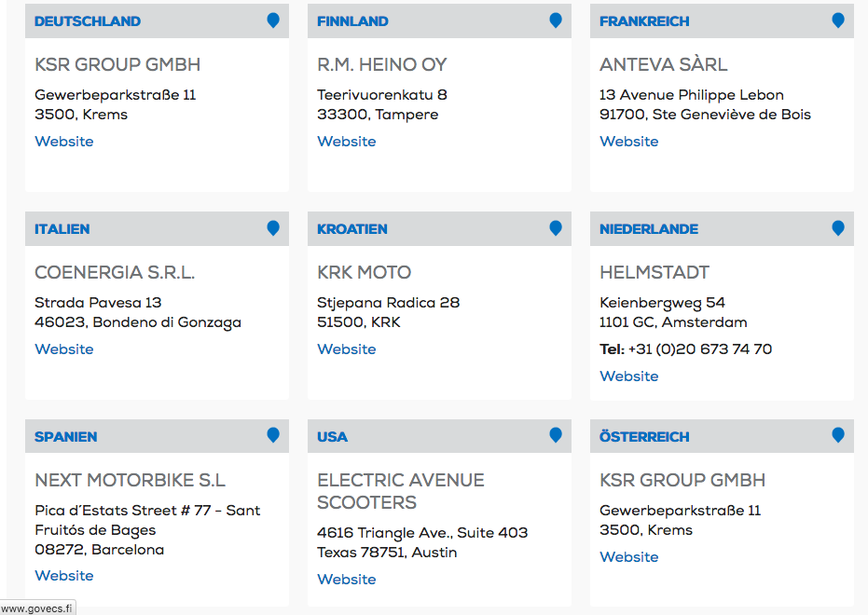
Task: Click the map pin in Österreich header
Action: tap(838, 435)
